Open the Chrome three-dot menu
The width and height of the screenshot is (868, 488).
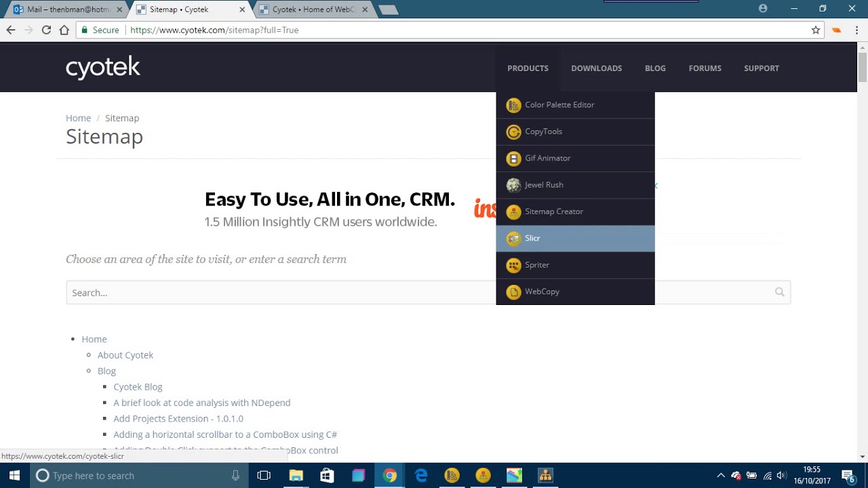tap(856, 30)
